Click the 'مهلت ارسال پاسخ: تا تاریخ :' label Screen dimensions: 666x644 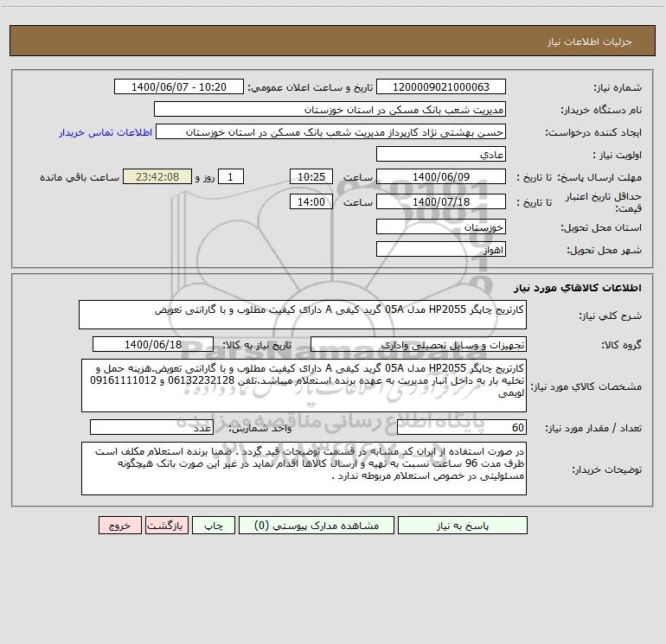coord(580,177)
